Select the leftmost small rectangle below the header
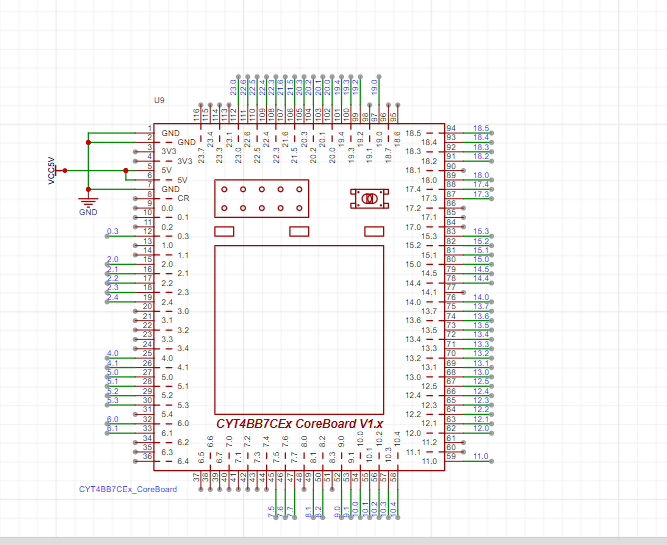The width and height of the screenshot is (667, 545). [224, 231]
